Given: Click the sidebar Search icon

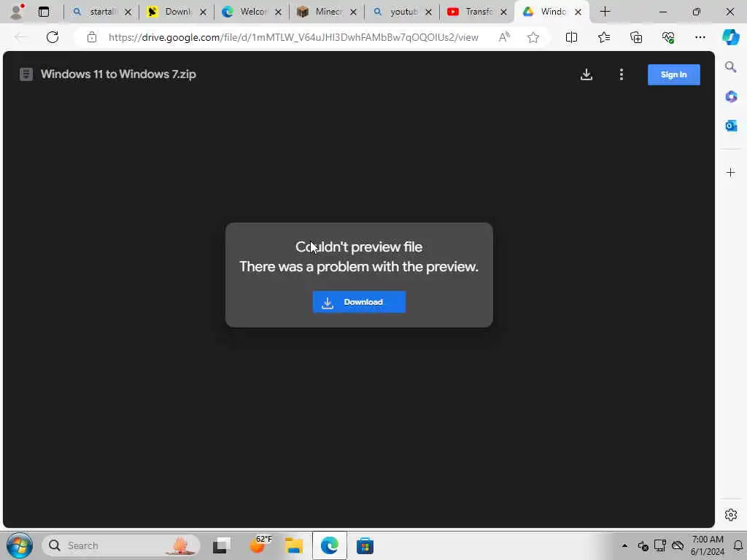Looking at the screenshot, I should tap(730, 67).
